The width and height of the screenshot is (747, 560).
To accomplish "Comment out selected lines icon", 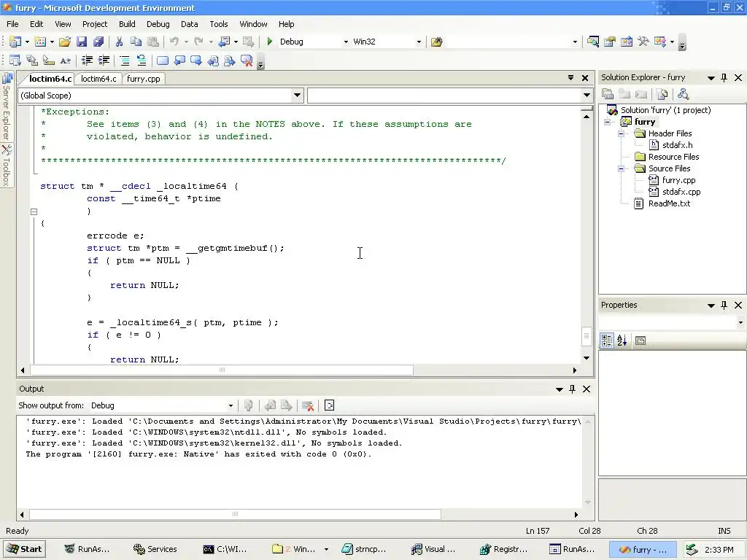I will tap(124, 61).
